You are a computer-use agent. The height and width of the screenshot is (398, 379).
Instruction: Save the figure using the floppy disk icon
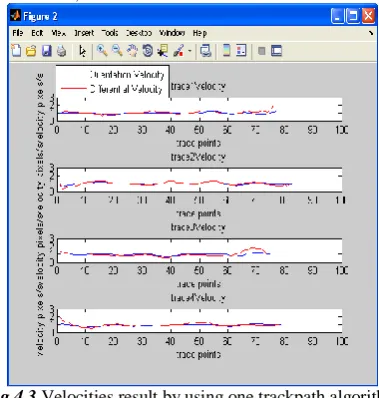[46, 51]
